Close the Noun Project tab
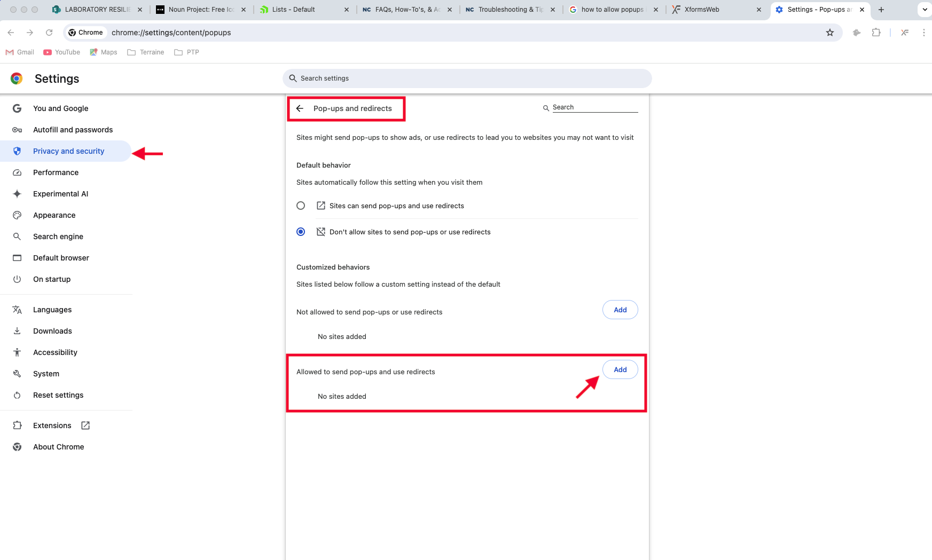This screenshot has height=560, width=932. click(243, 10)
